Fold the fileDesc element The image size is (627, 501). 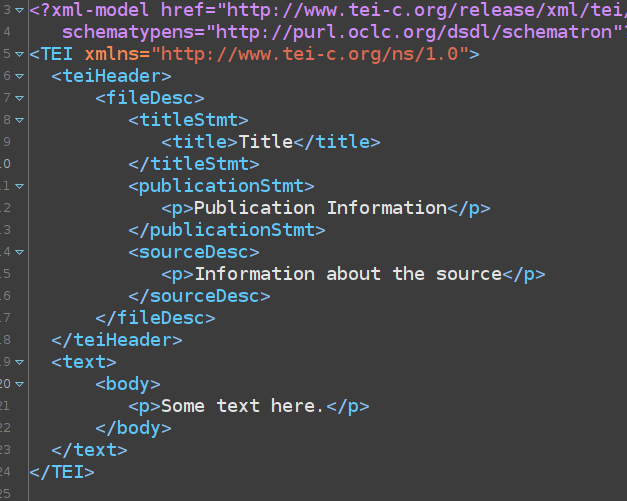click(x=21, y=98)
